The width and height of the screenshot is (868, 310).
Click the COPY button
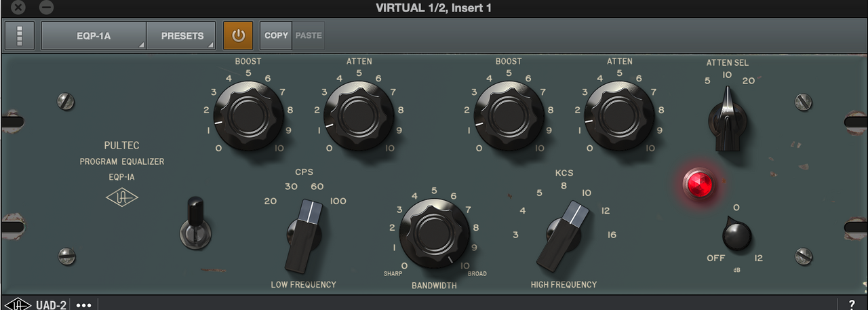(x=276, y=36)
